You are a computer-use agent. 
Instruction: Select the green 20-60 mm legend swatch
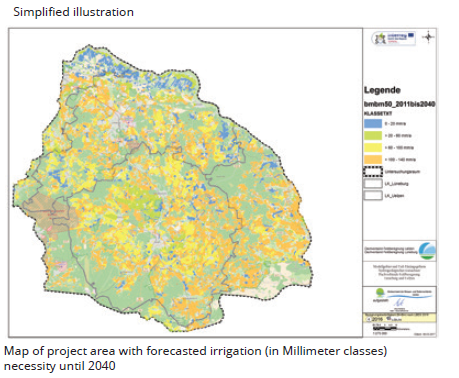373,136
